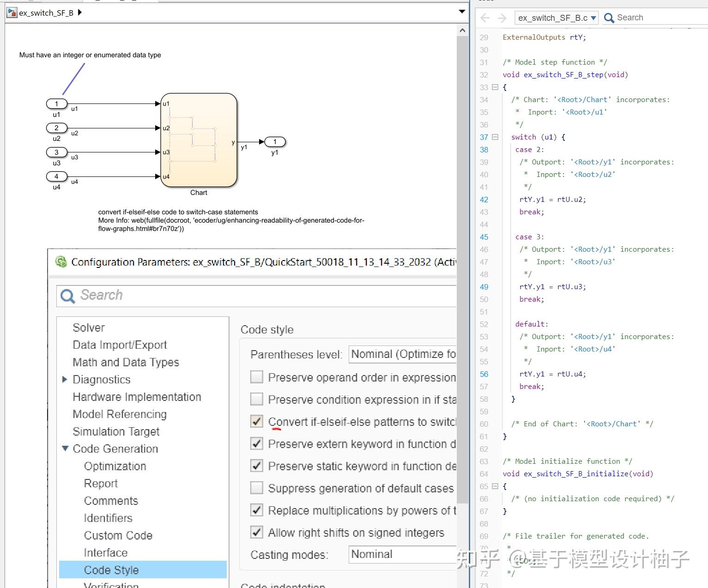Uncheck Convert if-elseif-else patterns to switch
The height and width of the screenshot is (588, 708).
point(256,421)
